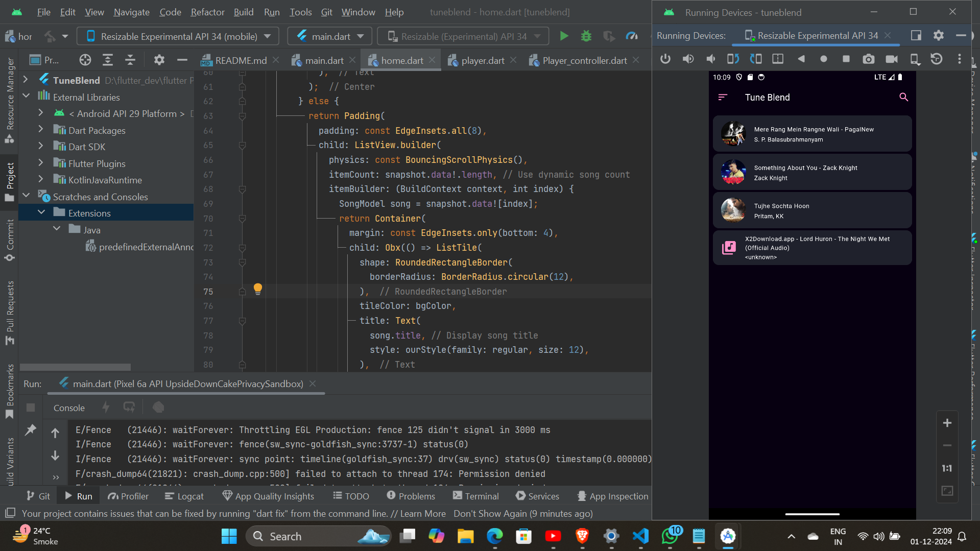Screen dimensions: 980x551
Task: Rotate the virtual device counterclockwise
Action: [x=733, y=59]
